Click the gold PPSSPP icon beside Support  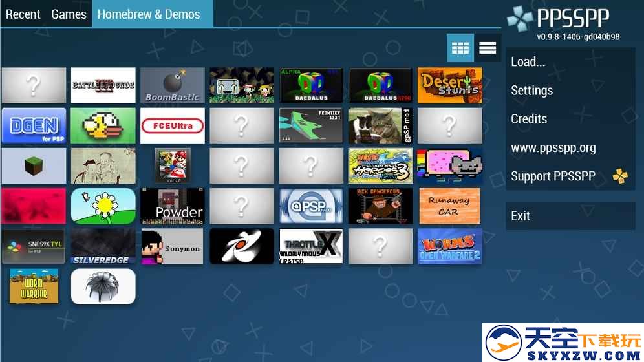tap(620, 176)
